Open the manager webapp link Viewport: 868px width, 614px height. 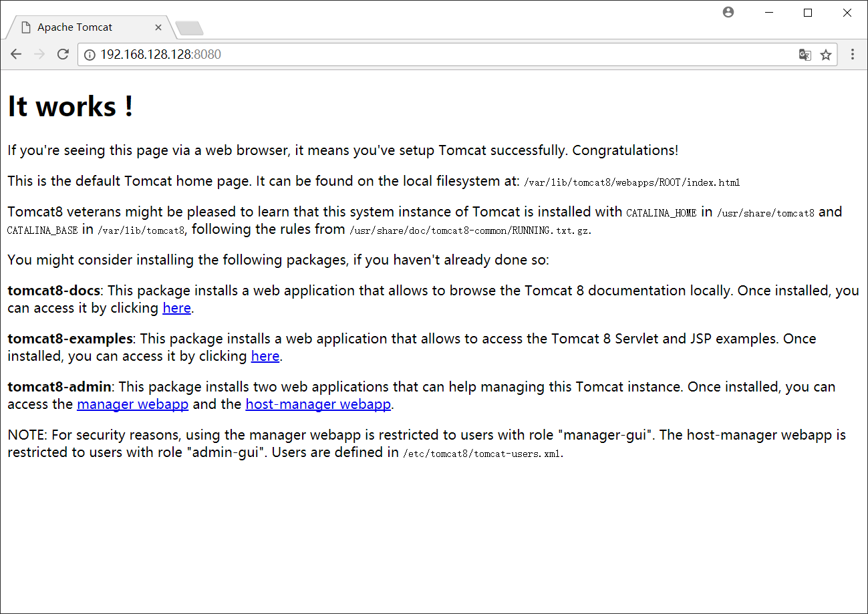click(x=133, y=404)
